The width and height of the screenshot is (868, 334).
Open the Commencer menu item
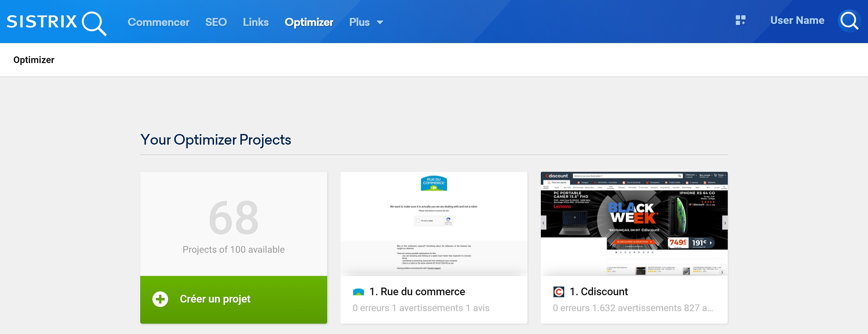pyautogui.click(x=158, y=22)
